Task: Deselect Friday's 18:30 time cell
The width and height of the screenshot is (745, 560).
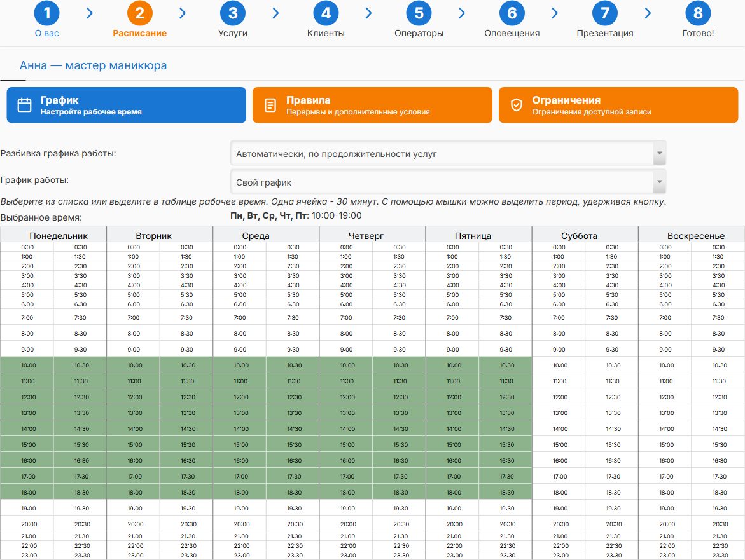Action: (x=506, y=493)
